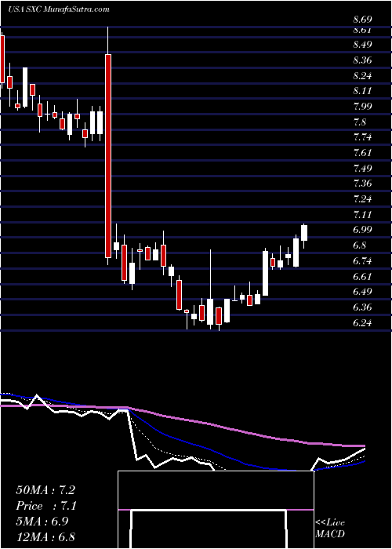The height and width of the screenshot is (549, 392).
Task: Click the 7.61 price label
Action: 362,153
